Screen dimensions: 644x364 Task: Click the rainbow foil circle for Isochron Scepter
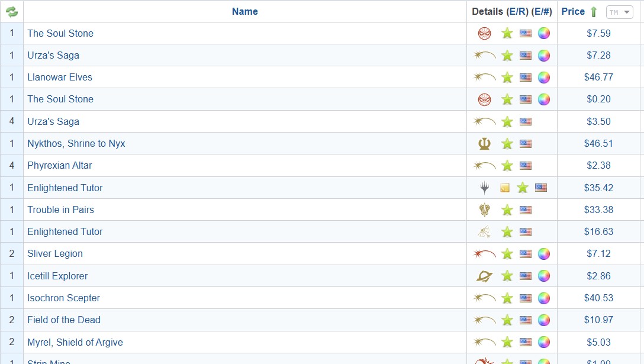pyautogui.click(x=543, y=298)
